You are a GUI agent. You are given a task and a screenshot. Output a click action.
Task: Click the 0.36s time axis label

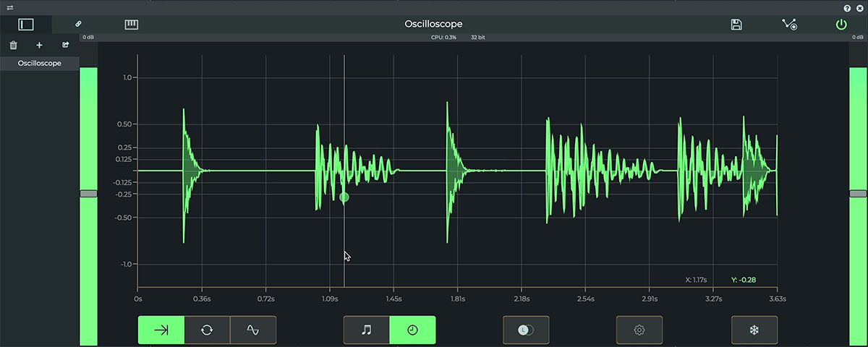201,298
